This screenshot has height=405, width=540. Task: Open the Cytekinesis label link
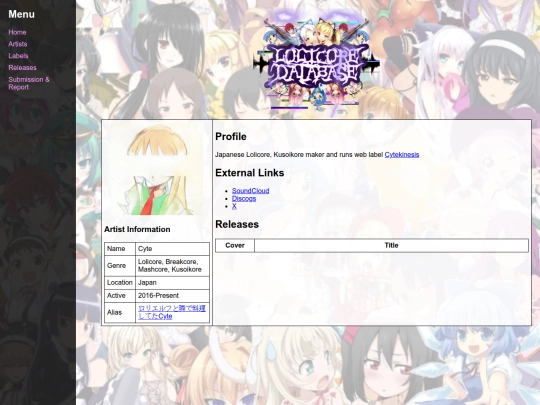point(402,155)
